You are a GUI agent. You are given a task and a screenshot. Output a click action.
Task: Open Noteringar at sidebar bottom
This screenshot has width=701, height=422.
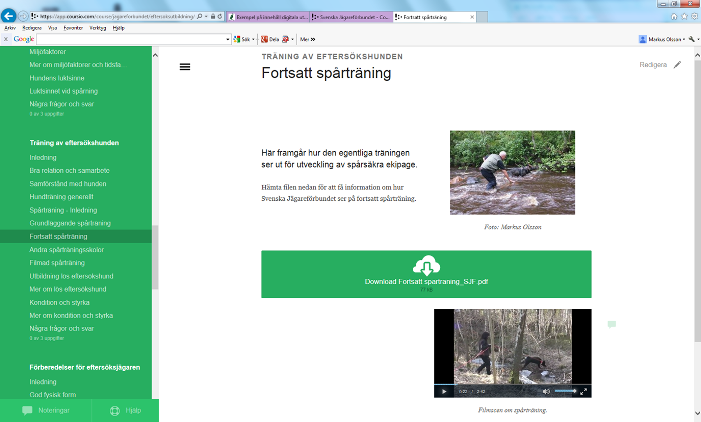tap(46, 410)
